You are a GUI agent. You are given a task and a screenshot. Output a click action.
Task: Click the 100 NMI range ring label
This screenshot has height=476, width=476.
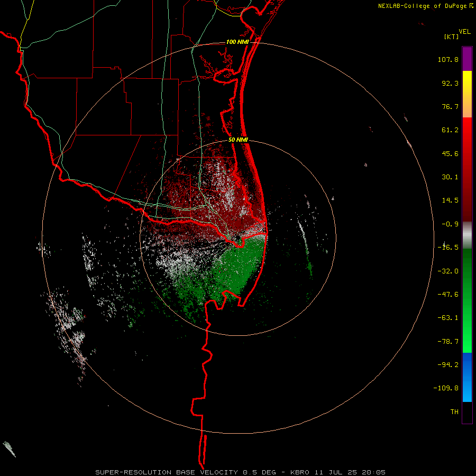(x=237, y=42)
